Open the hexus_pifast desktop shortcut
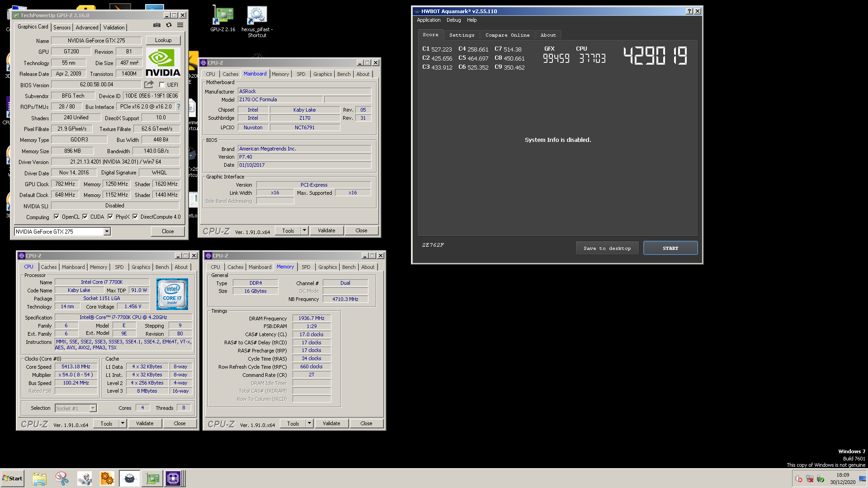 257,22
